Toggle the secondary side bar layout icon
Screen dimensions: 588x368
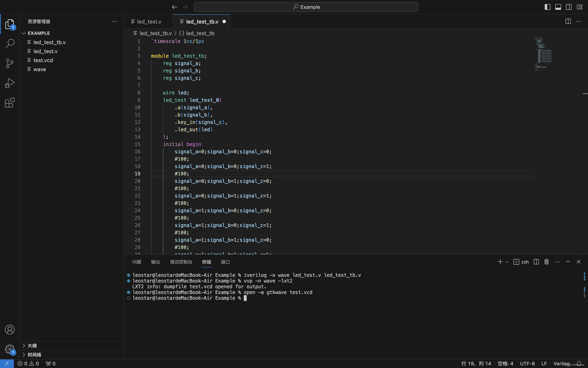point(569,7)
